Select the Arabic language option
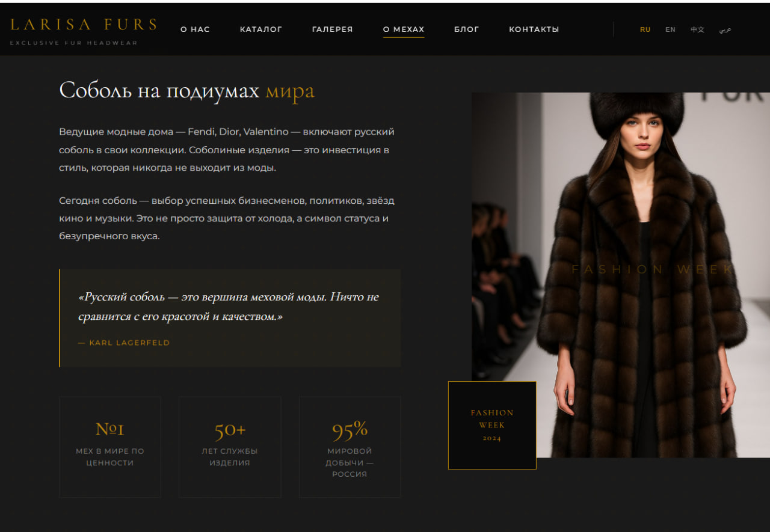The width and height of the screenshot is (770, 532). pos(725,29)
